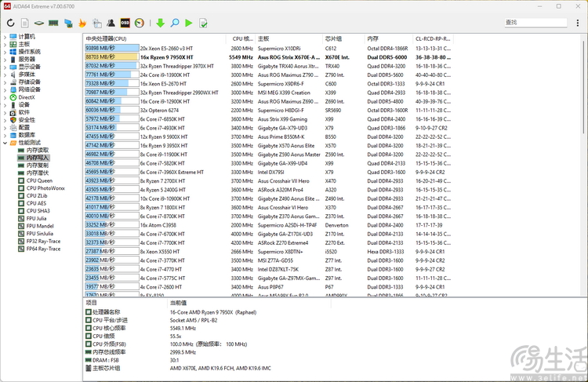
Task: Open the three-dot menu at top right
Action: (578, 24)
